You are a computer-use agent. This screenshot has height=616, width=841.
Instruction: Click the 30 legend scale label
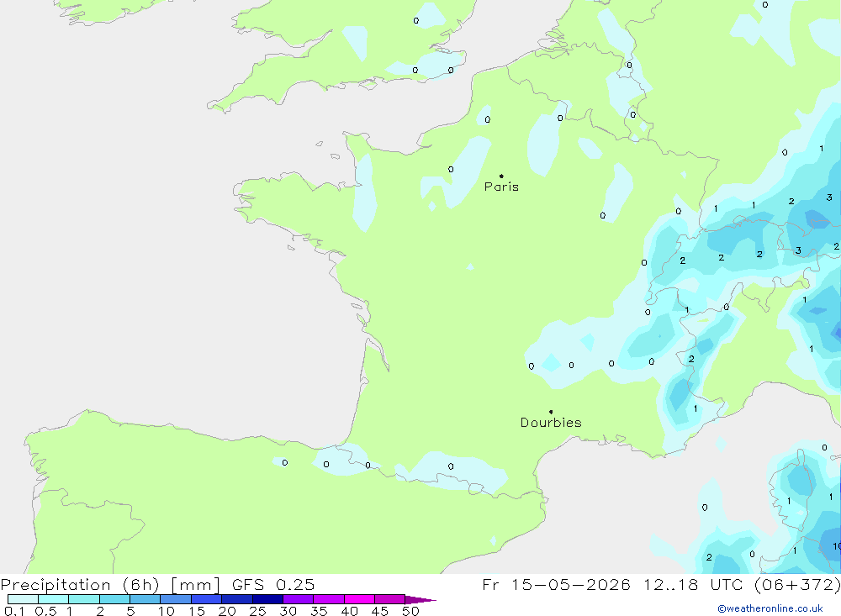tap(288, 611)
